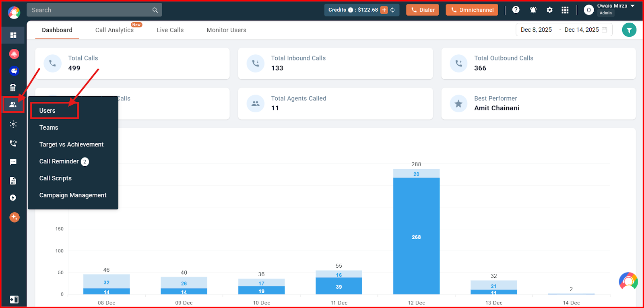Click the green filter funnel button

[629, 30]
